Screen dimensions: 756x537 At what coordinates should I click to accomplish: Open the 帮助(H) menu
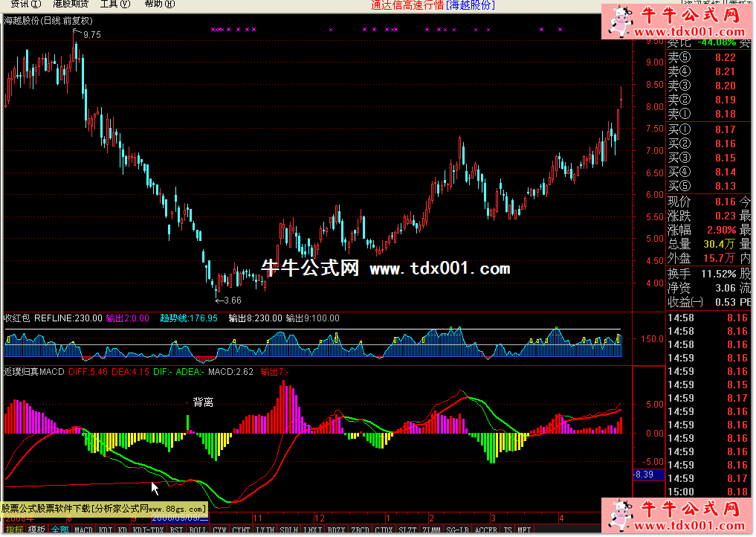pos(160,4)
